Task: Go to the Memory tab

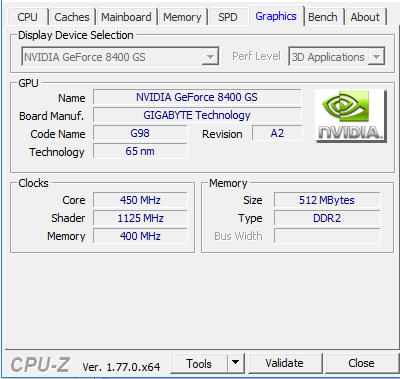Action: point(182,17)
